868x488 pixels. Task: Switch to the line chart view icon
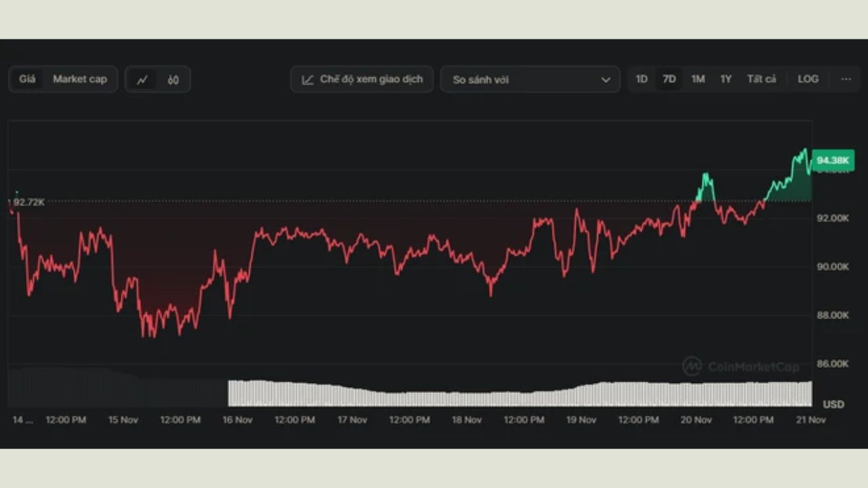142,79
